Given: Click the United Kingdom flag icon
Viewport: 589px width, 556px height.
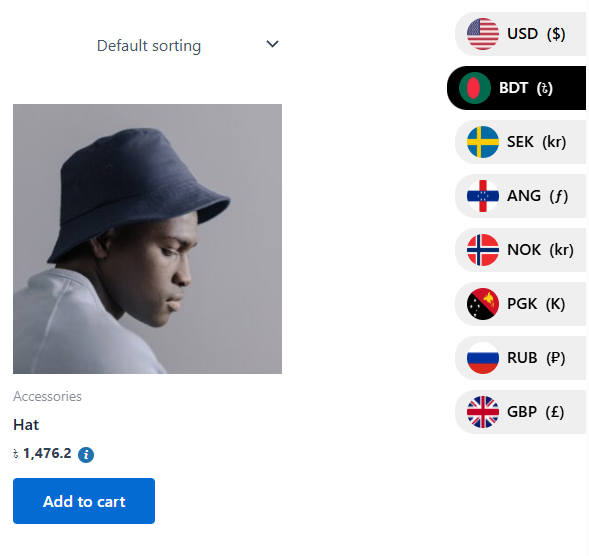Looking at the screenshot, I should pos(483,412).
